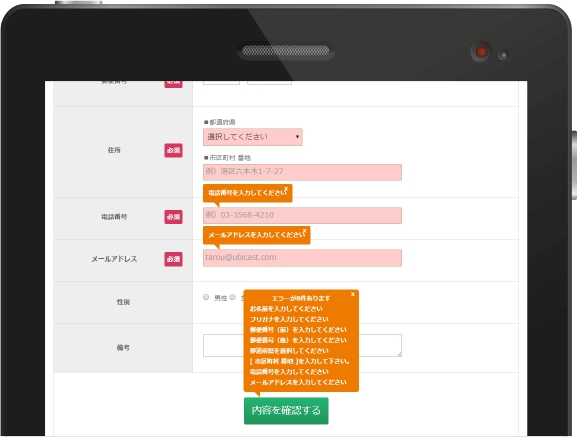Dismiss the error summary popup
Image resolution: width=577 pixels, height=437 pixels.
tap(353, 294)
